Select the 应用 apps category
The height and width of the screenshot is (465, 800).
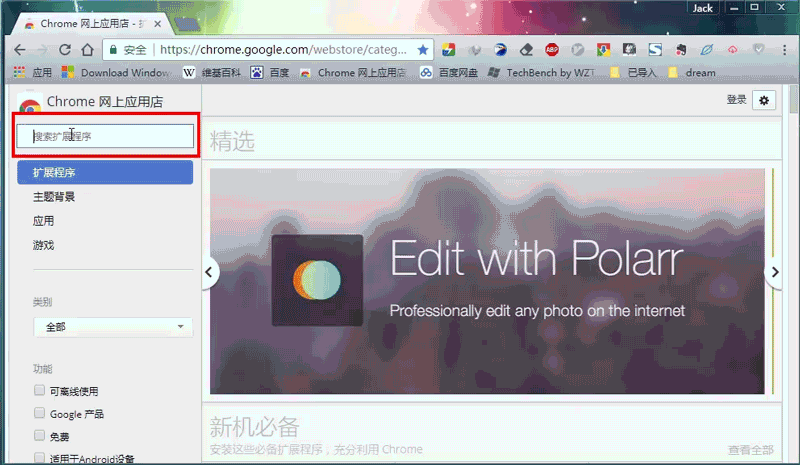[43, 221]
